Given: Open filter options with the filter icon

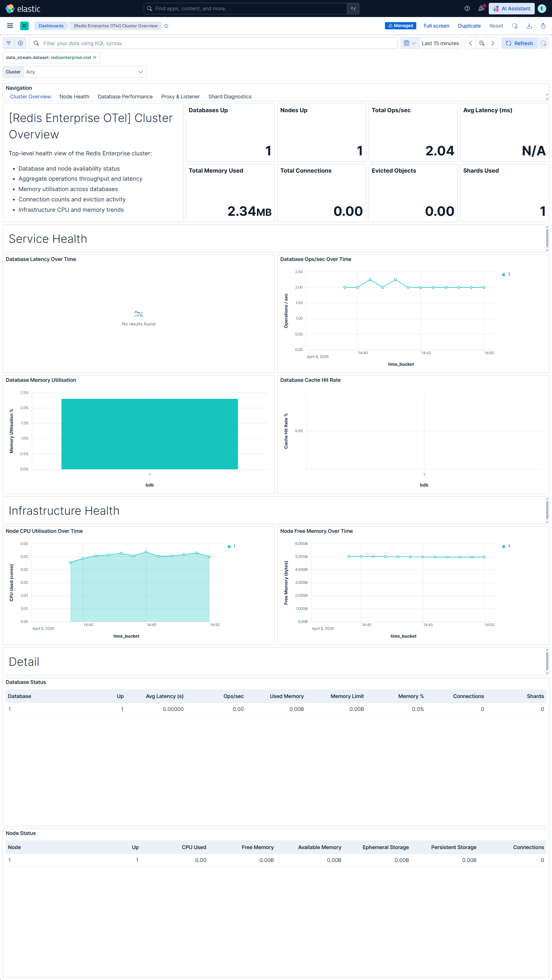Looking at the screenshot, I should click(8, 43).
